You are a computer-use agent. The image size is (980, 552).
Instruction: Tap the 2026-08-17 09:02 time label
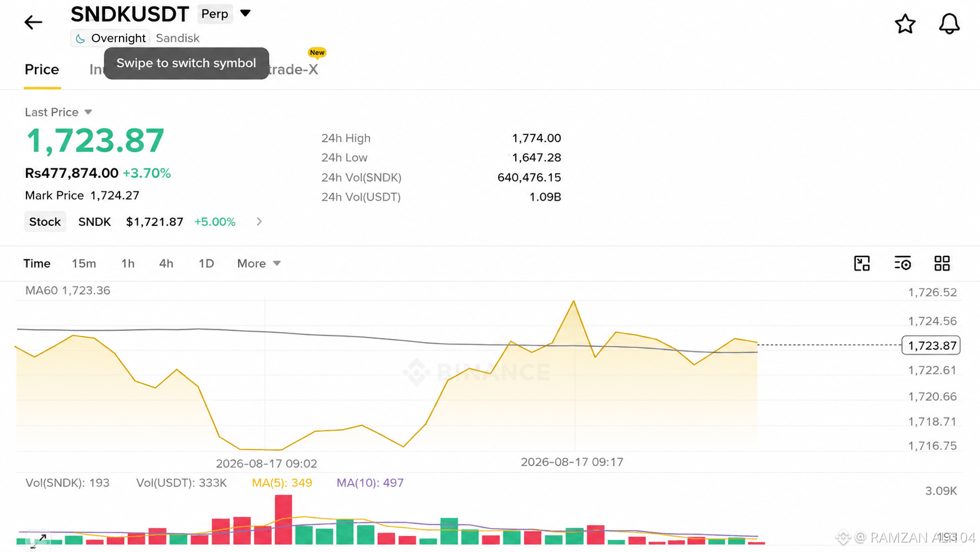(x=266, y=463)
